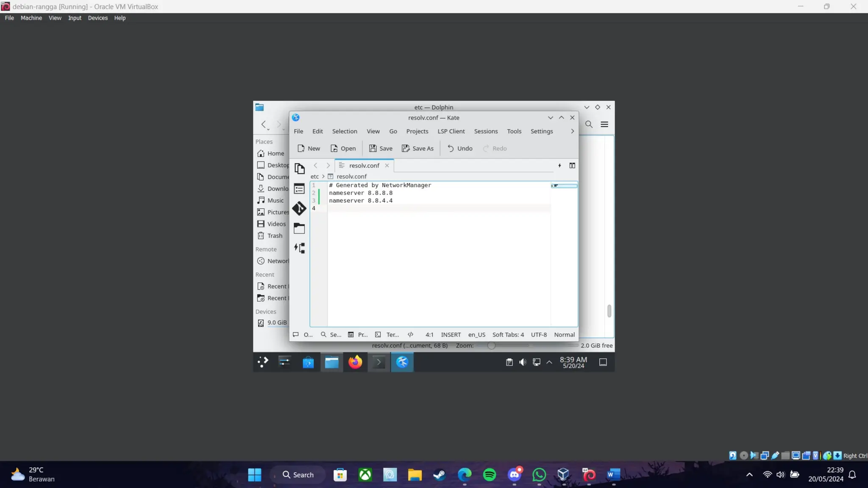The image size is (868, 488).
Task: Open the Soft Tabs: 4 indentation menu
Action: coord(508,335)
